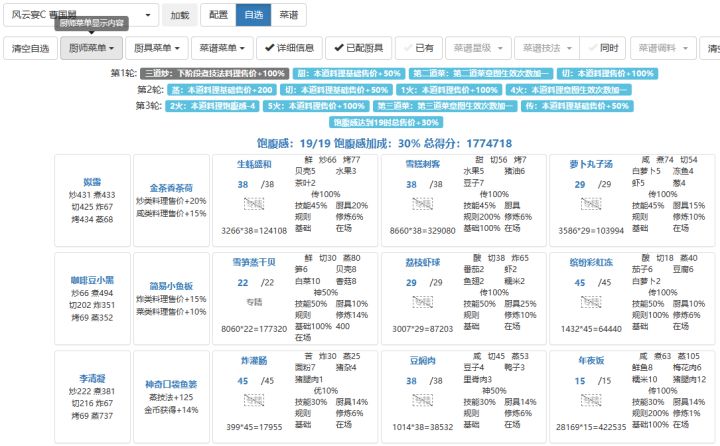The width and height of the screenshot is (720, 446).
Task: Click the total 8060*22=177320
Action: (253, 329)
